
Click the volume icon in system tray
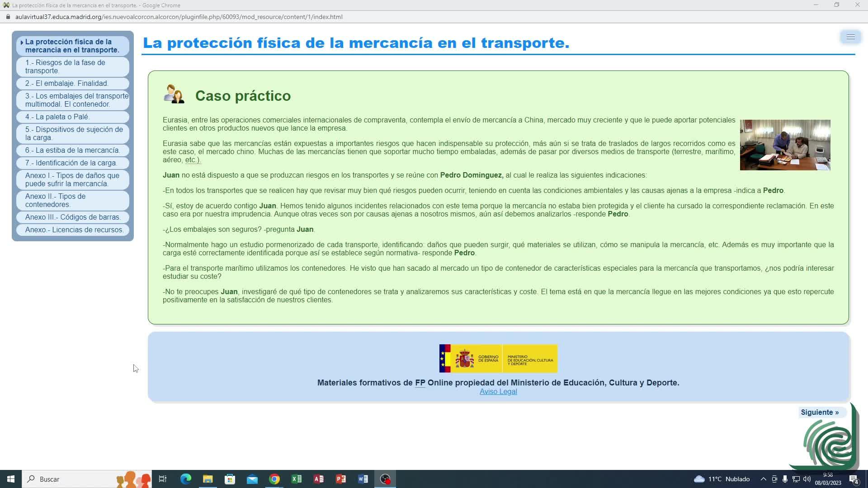tap(807, 479)
